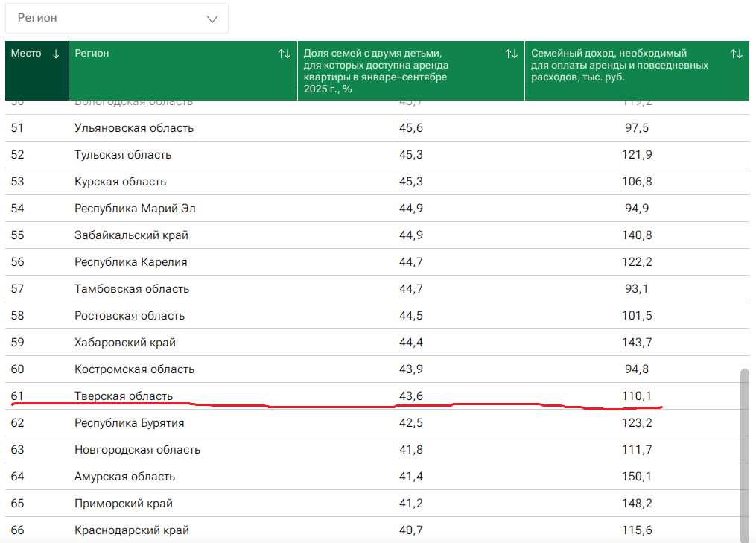
Task: Select the Забайкальский край row
Action: (x=131, y=235)
